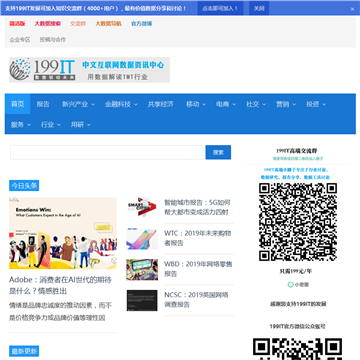The width and height of the screenshot is (360, 360).
Task: Expand the 投资 dropdown menu
Action: click(x=316, y=104)
